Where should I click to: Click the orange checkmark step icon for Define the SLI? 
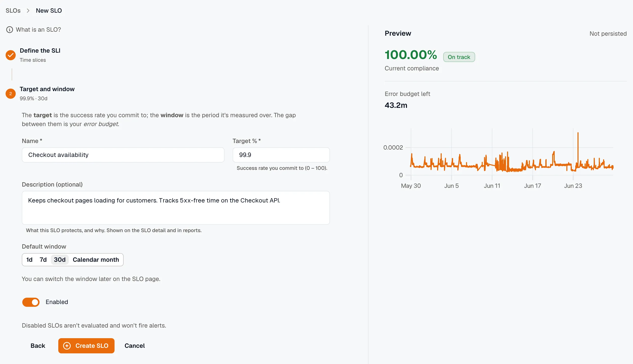tap(11, 55)
